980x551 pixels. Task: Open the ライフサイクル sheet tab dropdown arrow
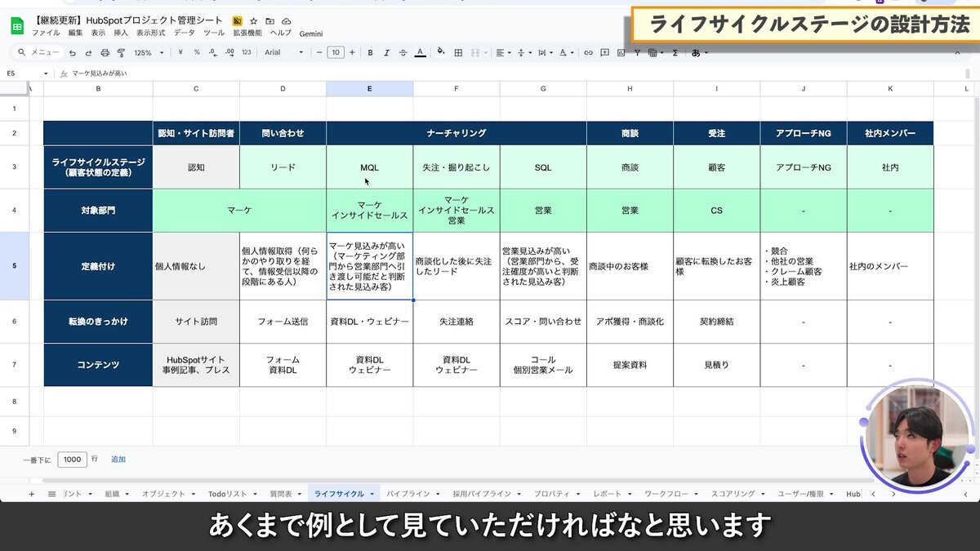[x=372, y=493]
